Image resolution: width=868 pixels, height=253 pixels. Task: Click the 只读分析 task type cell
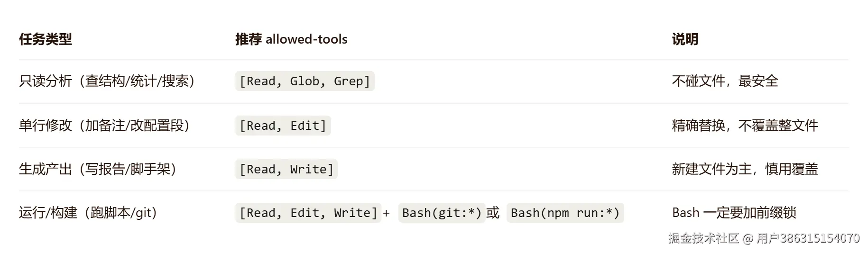click(x=107, y=81)
